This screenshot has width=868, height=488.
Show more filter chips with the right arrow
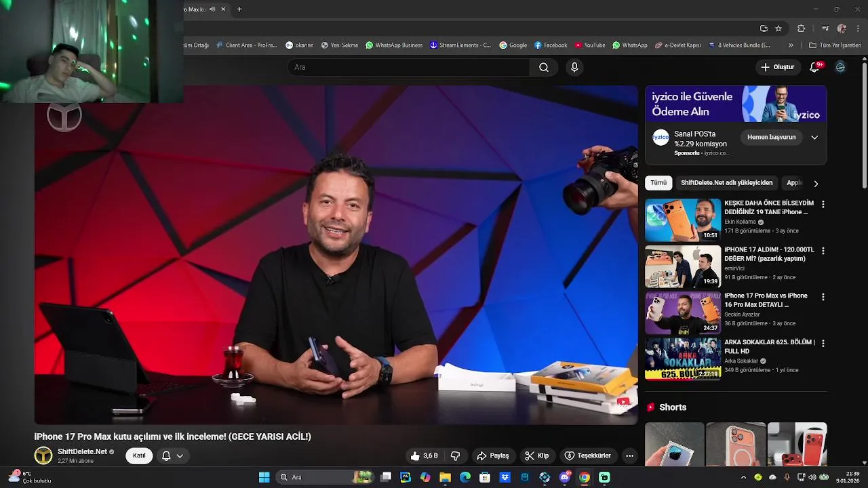[816, 183]
